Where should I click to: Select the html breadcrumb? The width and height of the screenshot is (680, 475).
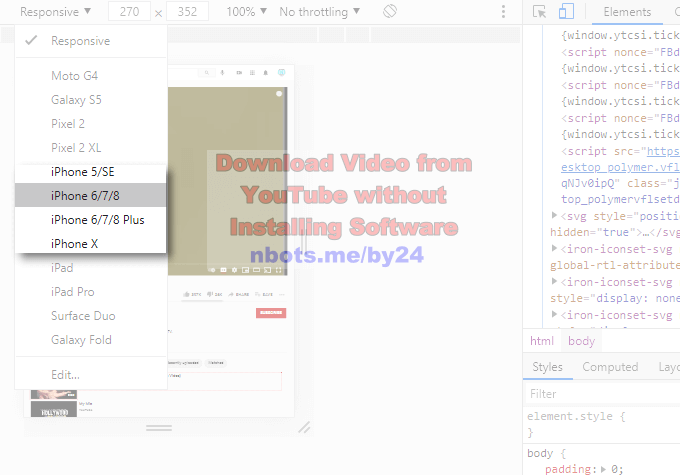[542, 341]
